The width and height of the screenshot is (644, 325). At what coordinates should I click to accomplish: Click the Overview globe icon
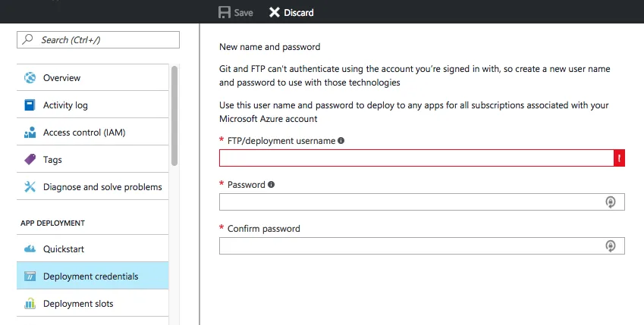coord(30,78)
